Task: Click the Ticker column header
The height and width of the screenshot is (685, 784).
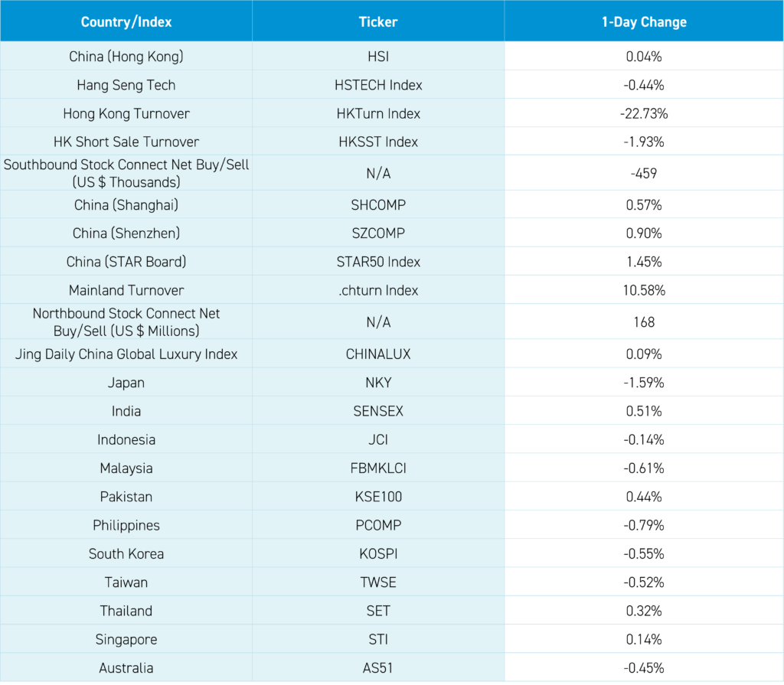Action: click(x=378, y=21)
